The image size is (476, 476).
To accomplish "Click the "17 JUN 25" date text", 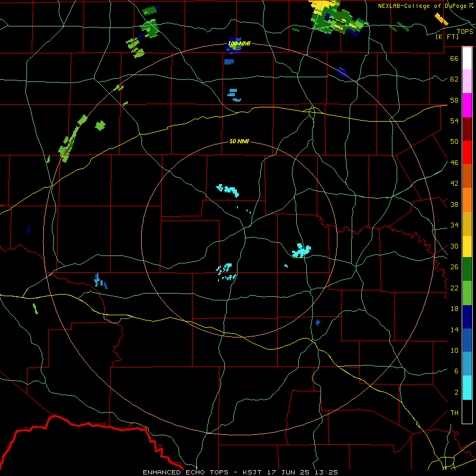I will click(x=289, y=472).
